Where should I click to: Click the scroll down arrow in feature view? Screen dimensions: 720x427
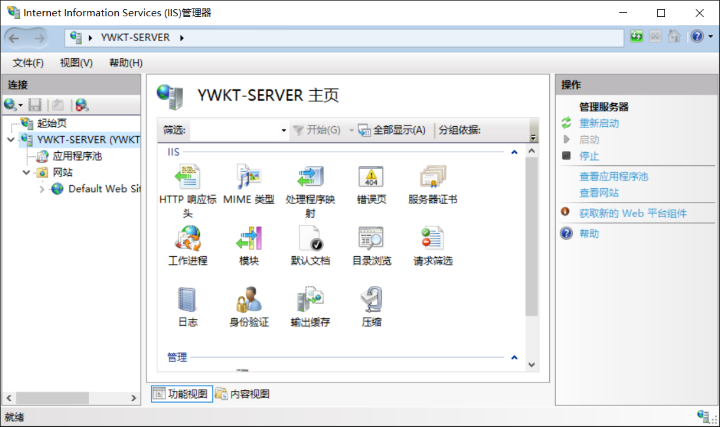(x=531, y=365)
